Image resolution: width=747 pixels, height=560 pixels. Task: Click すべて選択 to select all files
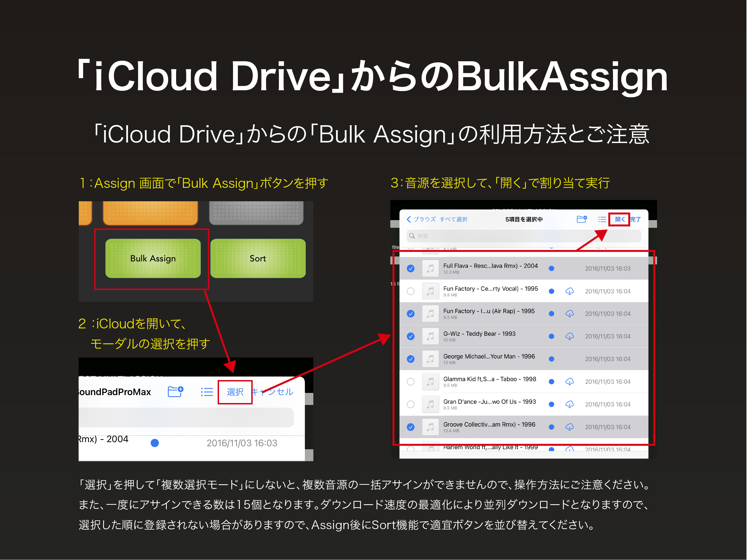click(x=454, y=219)
